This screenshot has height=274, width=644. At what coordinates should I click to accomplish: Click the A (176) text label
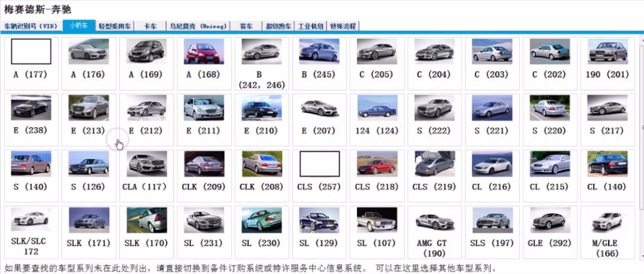click(88, 75)
